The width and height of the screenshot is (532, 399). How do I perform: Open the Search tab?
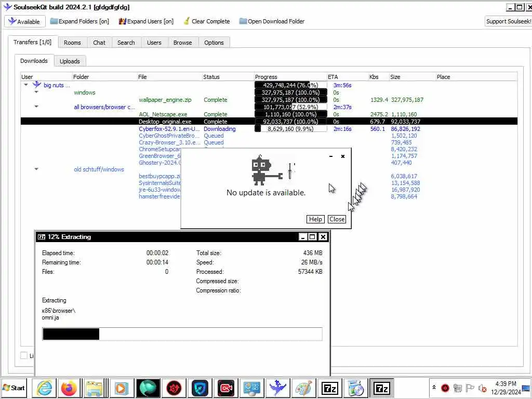pyautogui.click(x=126, y=43)
